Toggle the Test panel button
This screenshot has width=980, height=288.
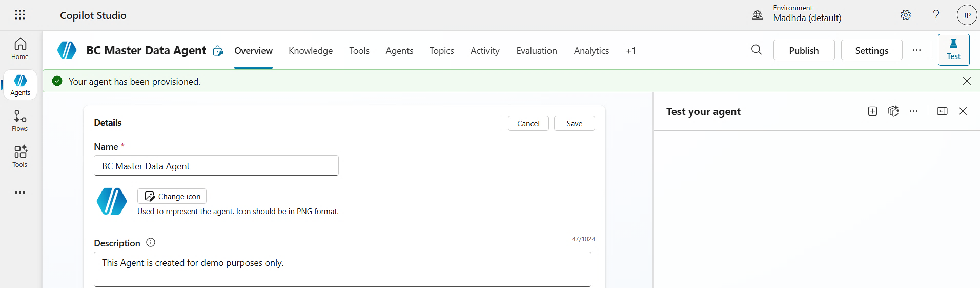(953, 50)
